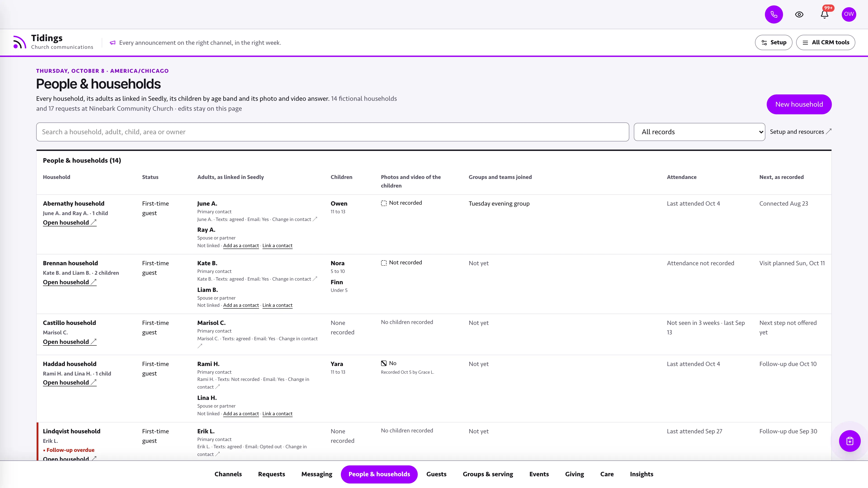Toggle the eye preview icon in header
This screenshot has height=488, width=868.
coord(799,14)
